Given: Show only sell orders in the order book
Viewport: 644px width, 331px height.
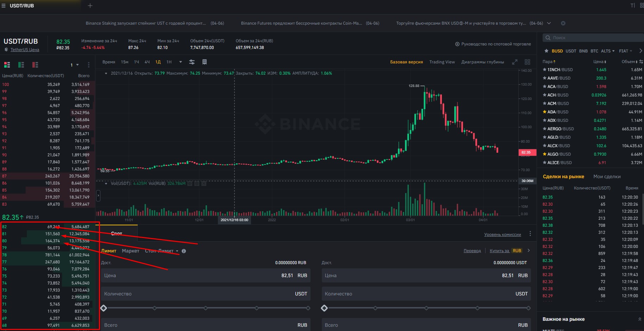Looking at the screenshot, I should click(x=35, y=65).
